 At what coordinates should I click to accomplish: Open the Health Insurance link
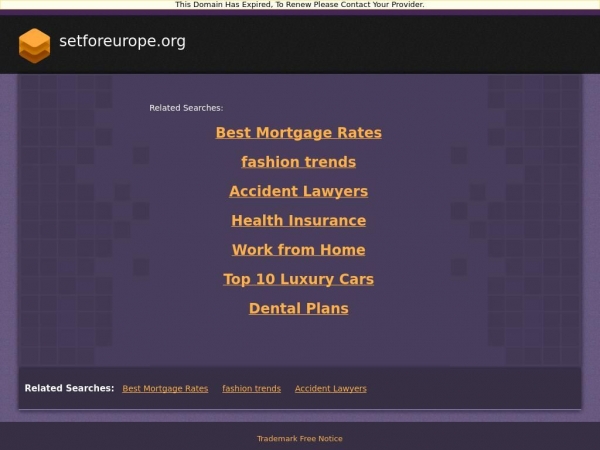click(x=298, y=220)
